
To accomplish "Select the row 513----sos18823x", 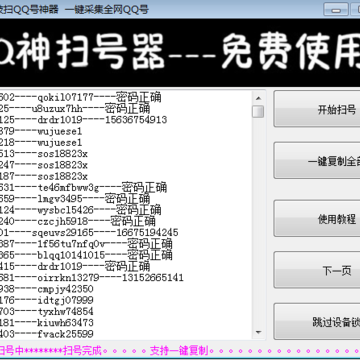I will point(44,154).
